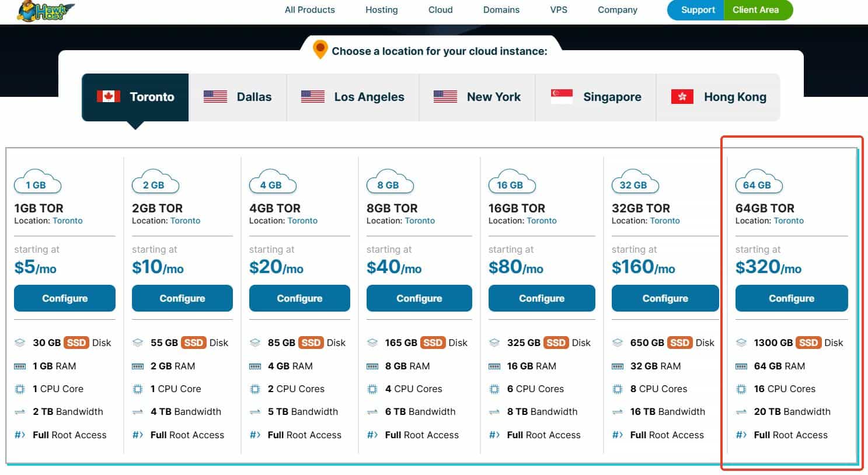868x475 pixels.
Task: Click the '8 CPU Cores' text
Action: (659, 389)
